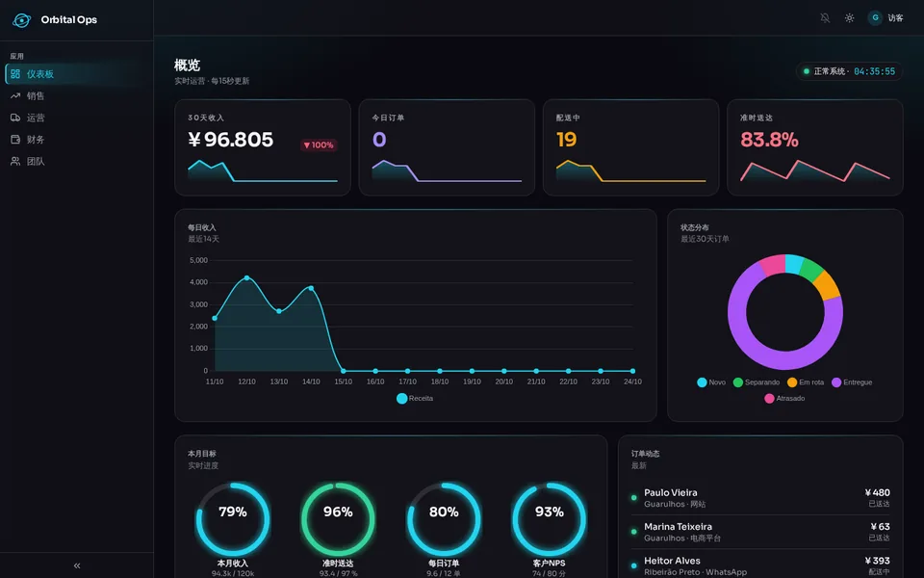The image size is (924, 578).
Task: Click the Orbital Ops planet logo
Action: 22,20
